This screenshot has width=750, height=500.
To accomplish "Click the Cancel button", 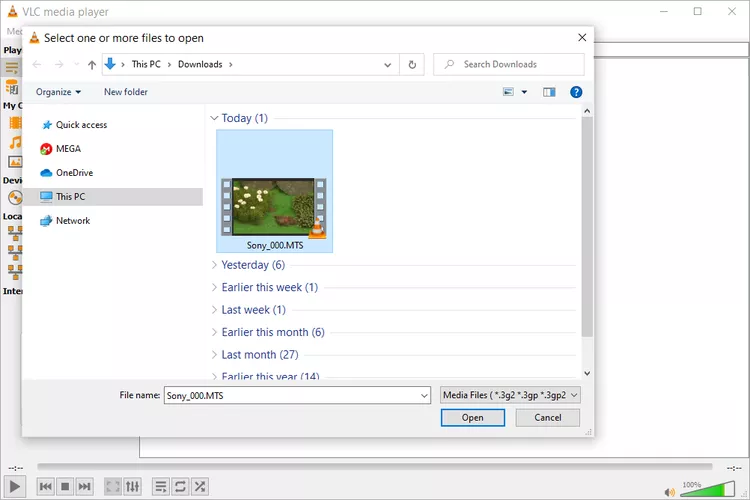I will (x=548, y=418).
